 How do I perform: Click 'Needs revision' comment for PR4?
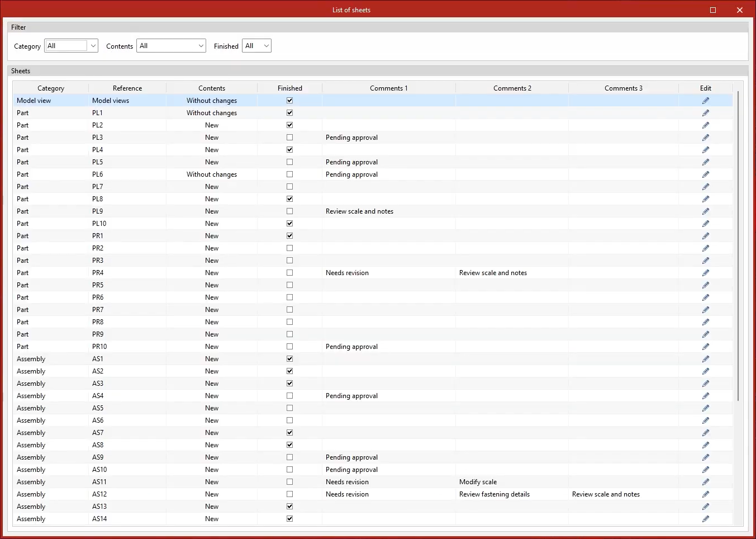point(347,273)
